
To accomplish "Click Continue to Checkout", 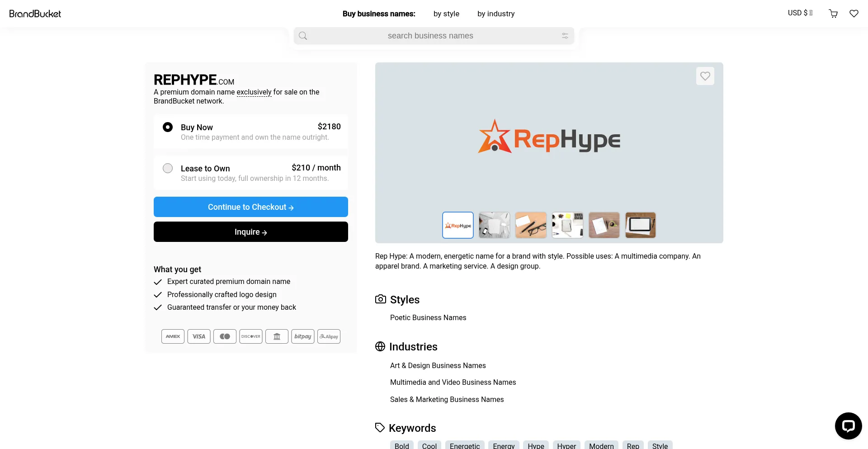I will [250, 207].
